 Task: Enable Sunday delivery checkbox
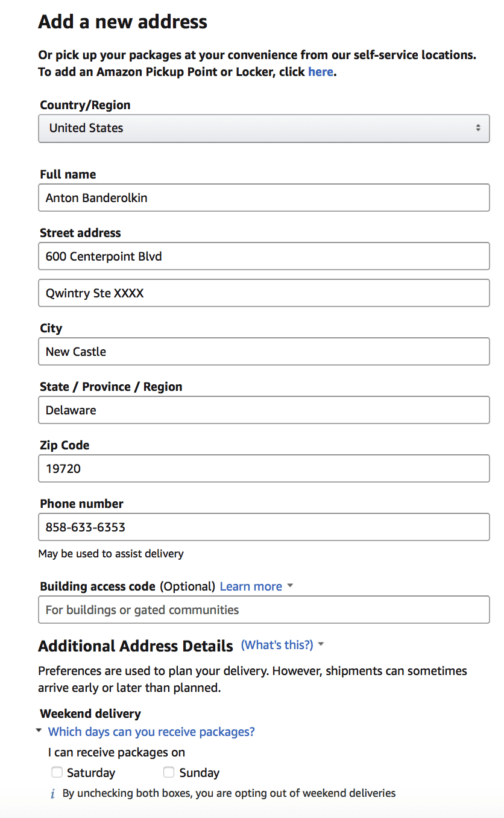[x=169, y=772]
